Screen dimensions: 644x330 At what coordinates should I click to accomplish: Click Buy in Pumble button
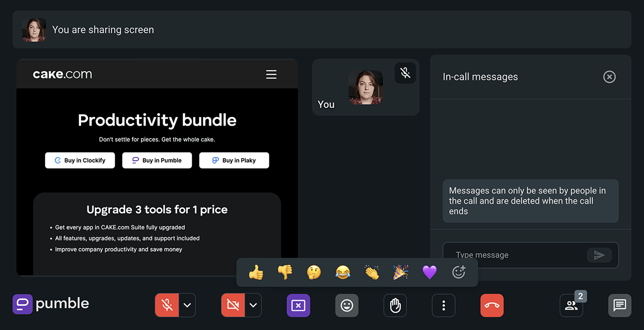point(157,160)
